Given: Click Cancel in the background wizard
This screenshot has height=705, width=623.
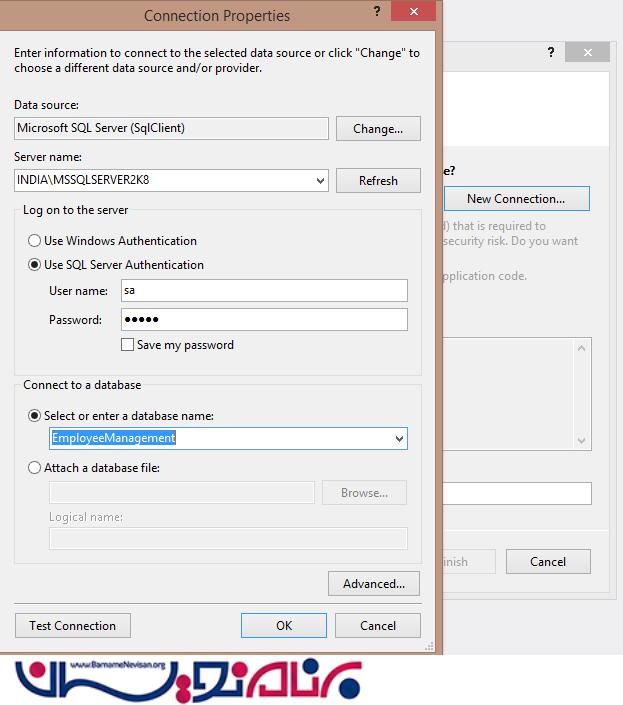Looking at the screenshot, I should 548,562.
